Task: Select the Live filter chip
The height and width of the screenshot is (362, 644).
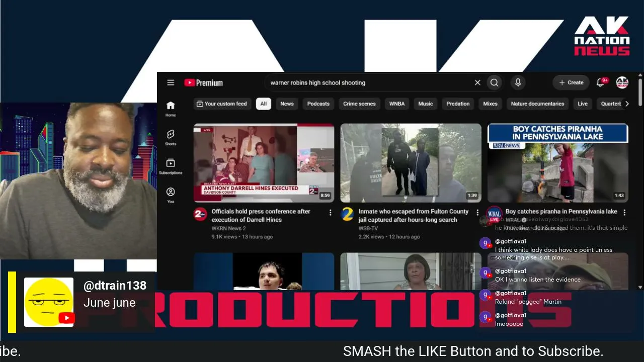Action: [x=583, y=104]
